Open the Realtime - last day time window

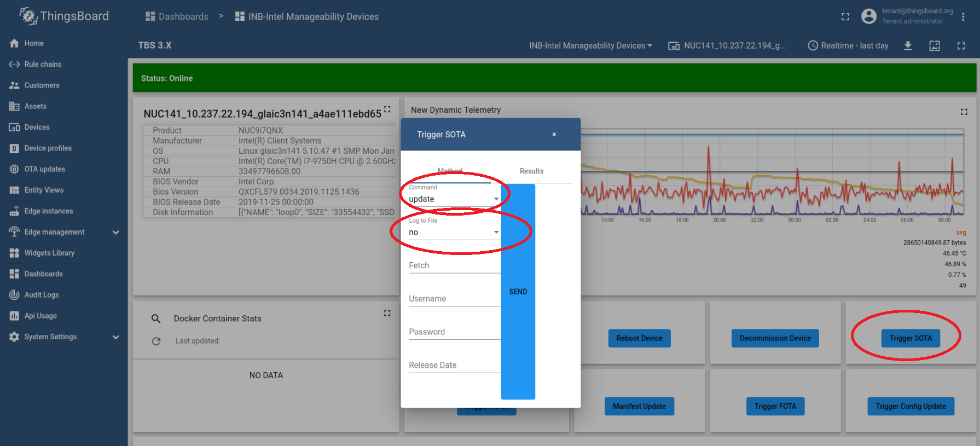848,45
